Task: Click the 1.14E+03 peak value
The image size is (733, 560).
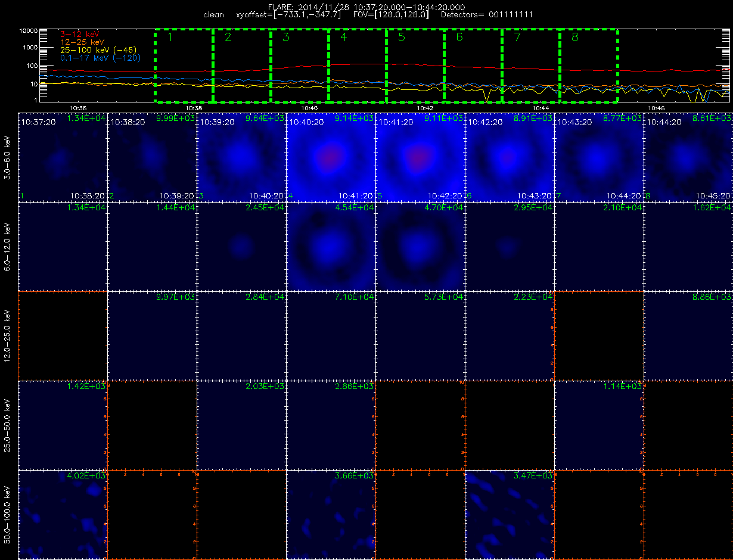Action: [x=623, y=387]
